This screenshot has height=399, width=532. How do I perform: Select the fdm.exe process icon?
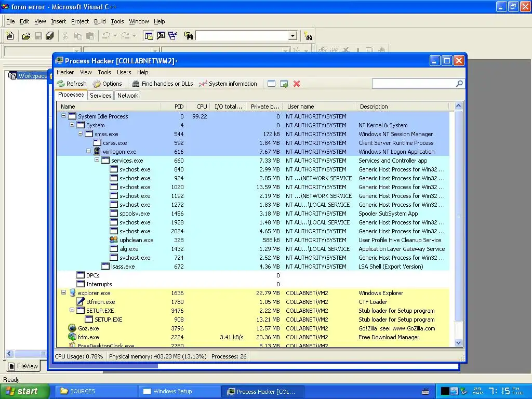click(x=72, y=337)
